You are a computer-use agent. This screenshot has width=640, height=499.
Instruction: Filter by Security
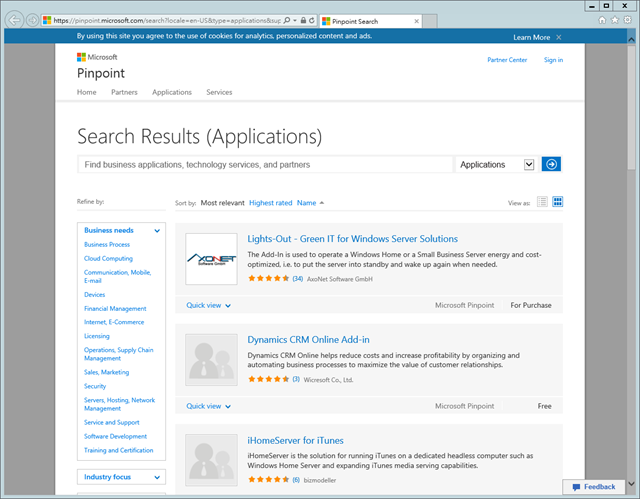[x=95, y=386]
